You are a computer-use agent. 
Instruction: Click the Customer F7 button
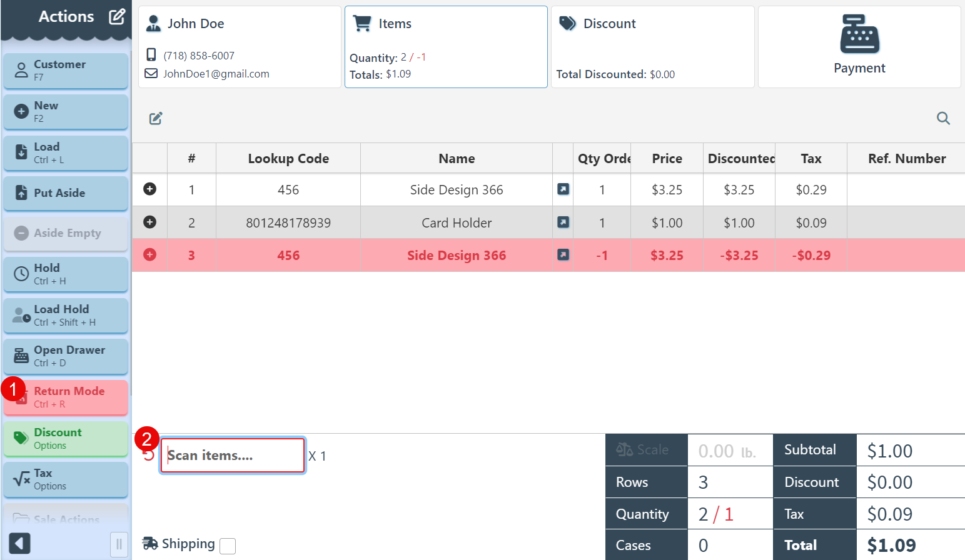point(66,70)
